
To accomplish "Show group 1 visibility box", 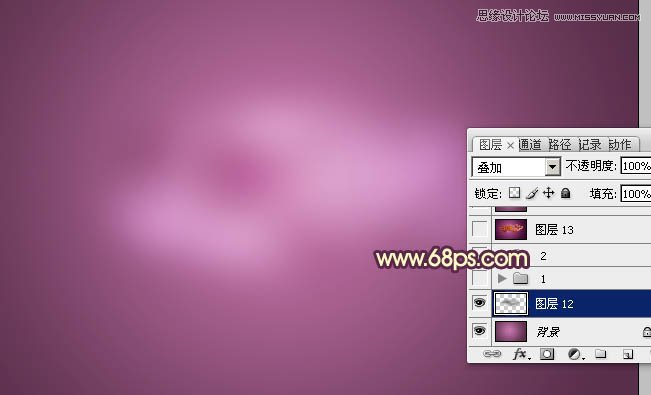I will click(480, 278).
